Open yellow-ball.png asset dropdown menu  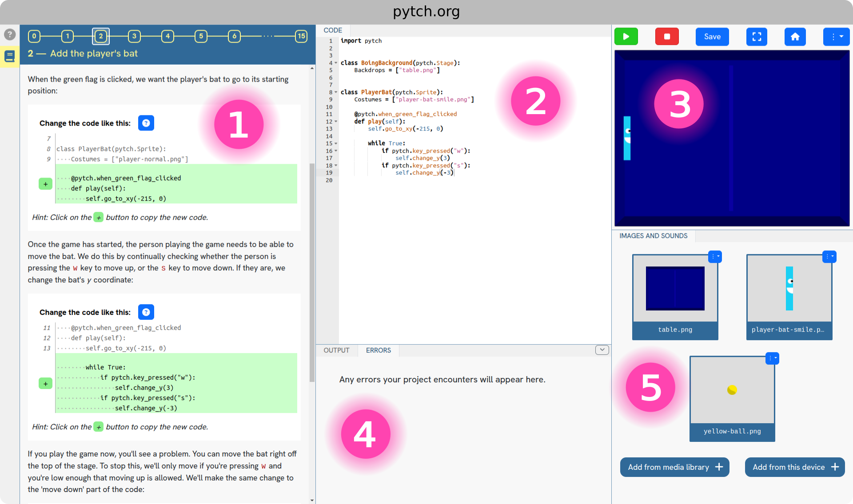pyautogui.click(x=772, y=358)
